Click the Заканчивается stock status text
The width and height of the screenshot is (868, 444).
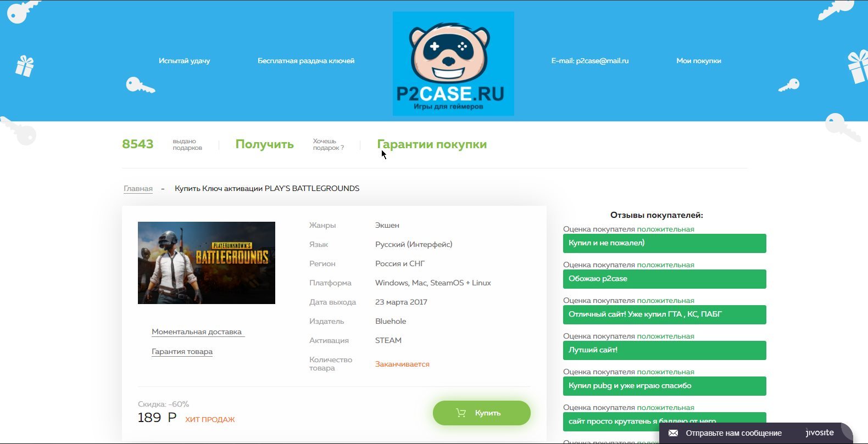[402, 364]
